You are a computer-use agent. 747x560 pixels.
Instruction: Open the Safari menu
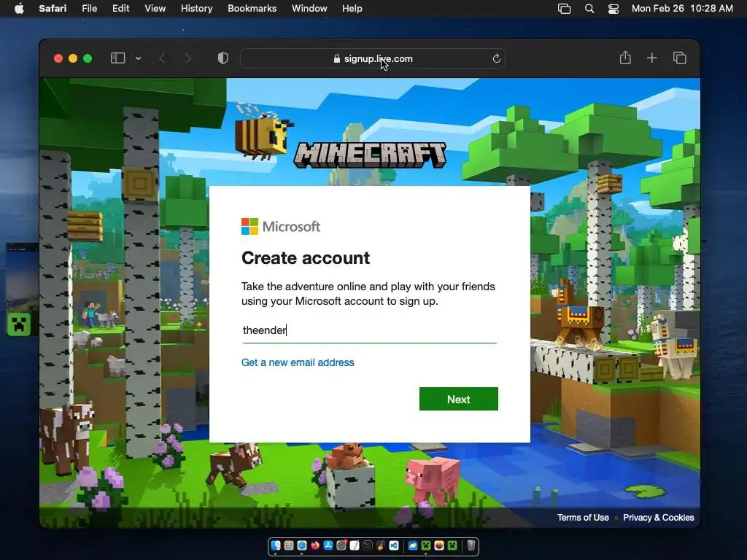click(x=53, y=9)
